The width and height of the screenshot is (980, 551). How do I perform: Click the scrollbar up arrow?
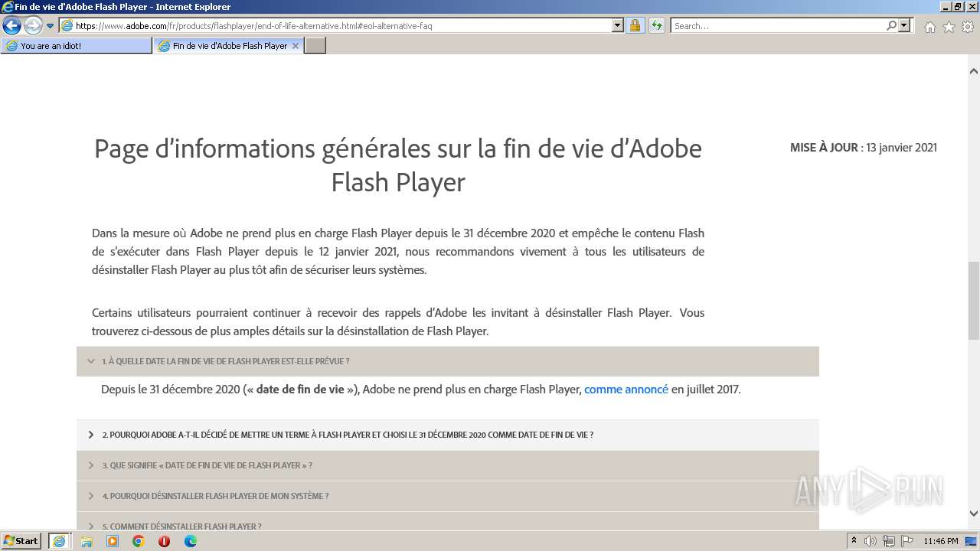973,71
